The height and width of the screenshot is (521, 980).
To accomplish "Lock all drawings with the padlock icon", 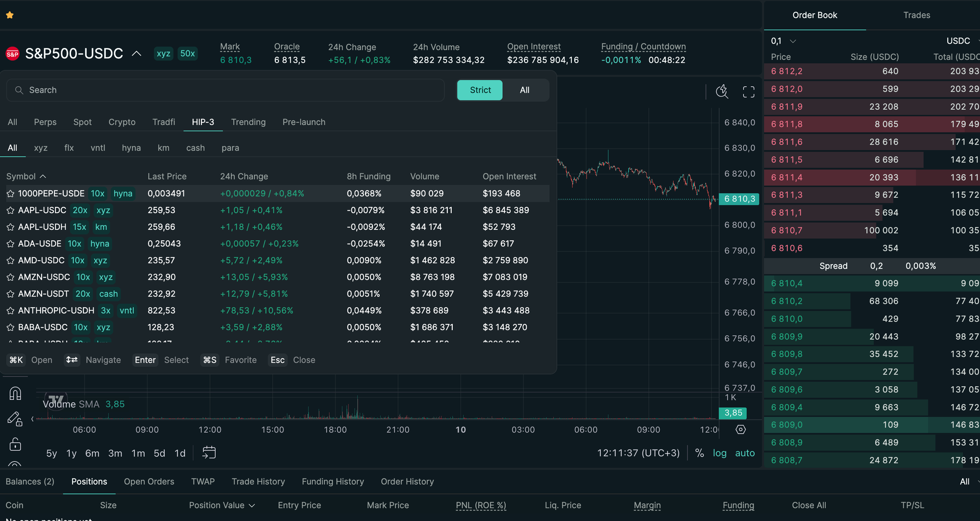I will point(15,444).
